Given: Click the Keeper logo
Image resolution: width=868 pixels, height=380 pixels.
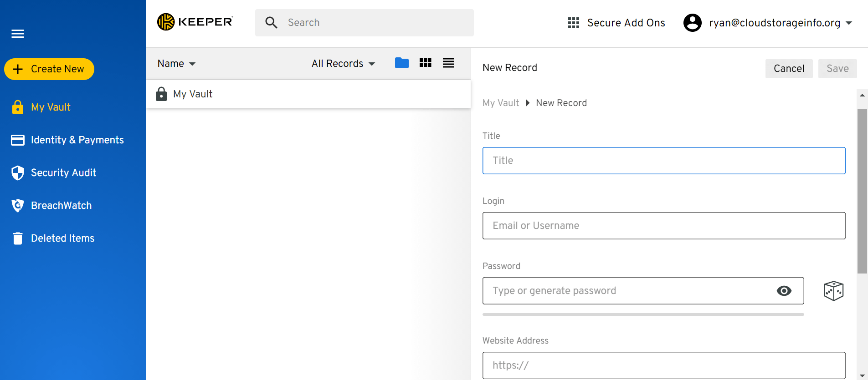Looking at the screenshot, I should tap(195, 22).
